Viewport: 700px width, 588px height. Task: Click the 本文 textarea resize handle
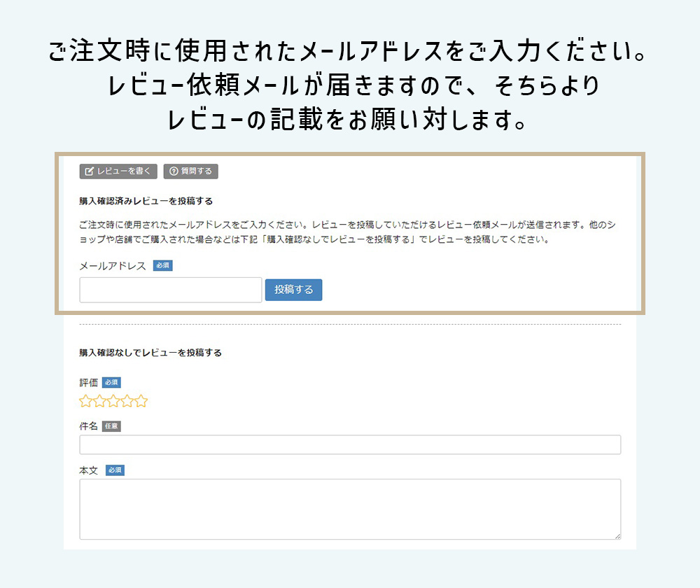point(617,536)
